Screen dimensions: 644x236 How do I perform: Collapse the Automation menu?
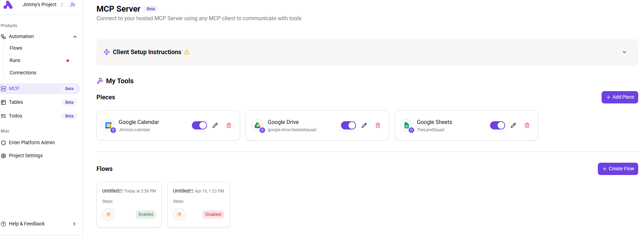pos(75,37)
